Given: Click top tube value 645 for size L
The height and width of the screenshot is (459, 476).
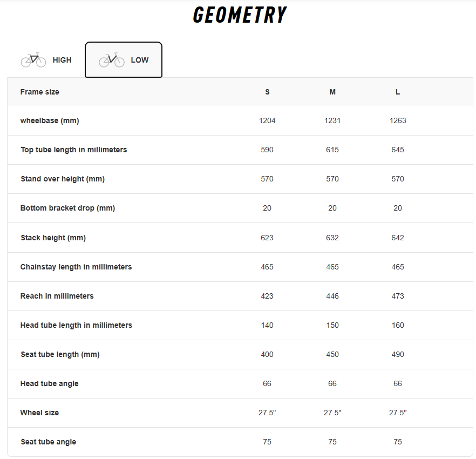Looking at the screenshot, I should tap(398, 150).
